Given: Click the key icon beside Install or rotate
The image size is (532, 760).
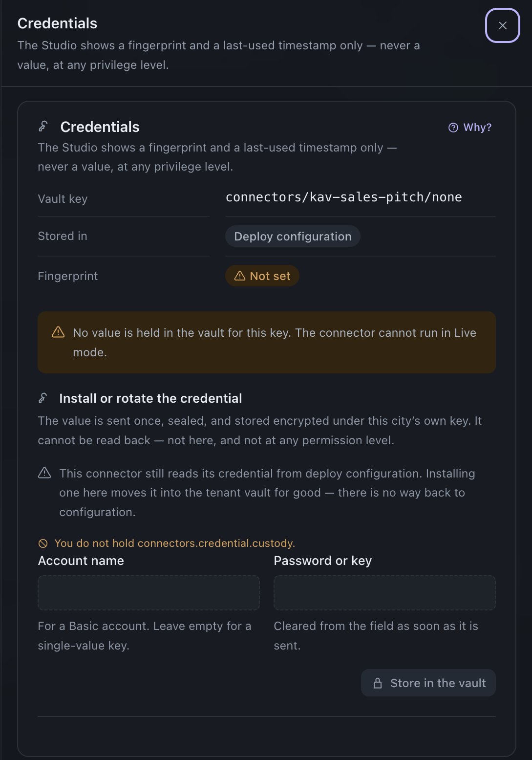Looking at the screenshot, I should click(43, 398).
